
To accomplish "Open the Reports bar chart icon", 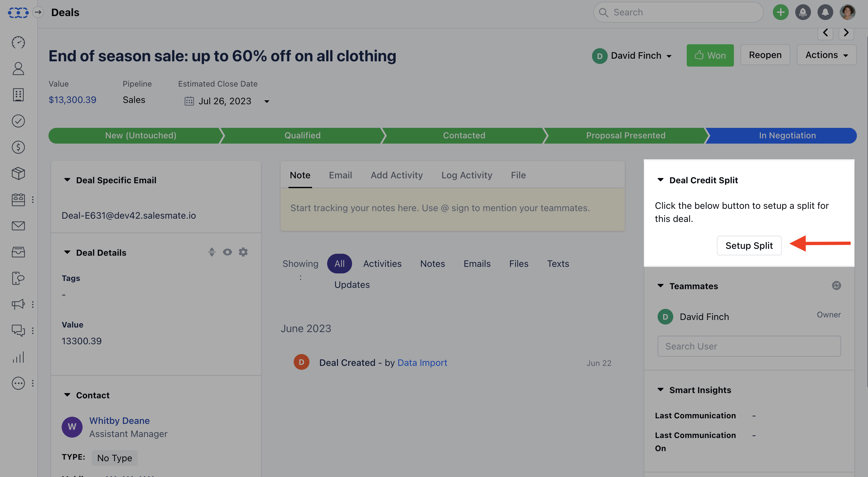I will (x=18, y=357).
